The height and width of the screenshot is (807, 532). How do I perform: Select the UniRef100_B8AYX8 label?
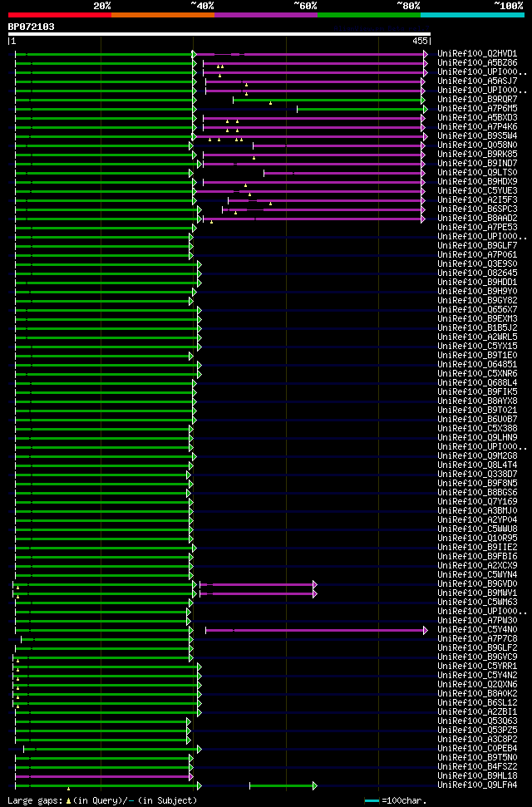[477, 401]
